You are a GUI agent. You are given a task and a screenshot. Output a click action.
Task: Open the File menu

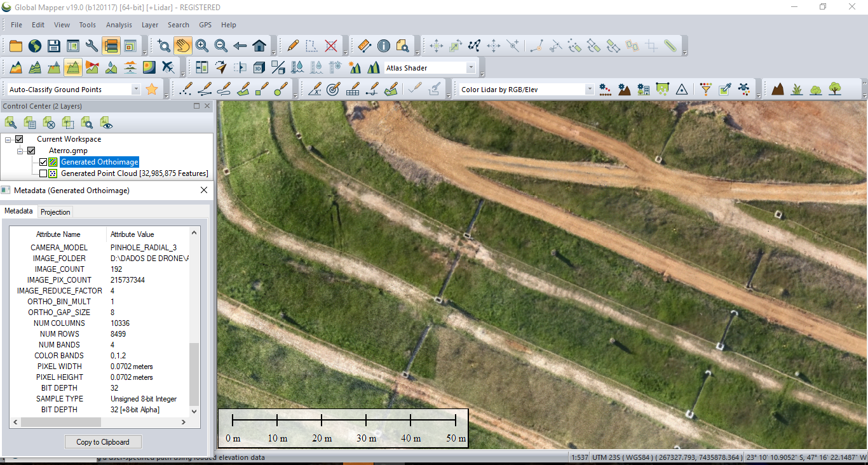[x=17, y=25]
